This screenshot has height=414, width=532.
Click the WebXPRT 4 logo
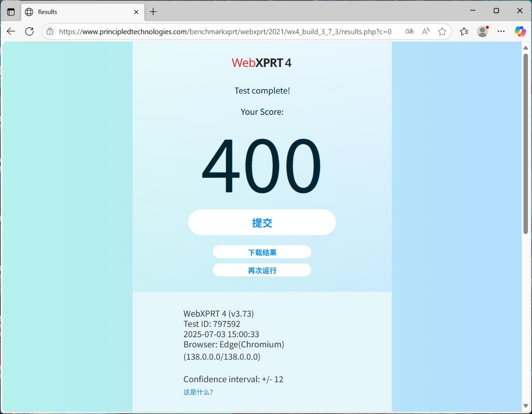262,63
